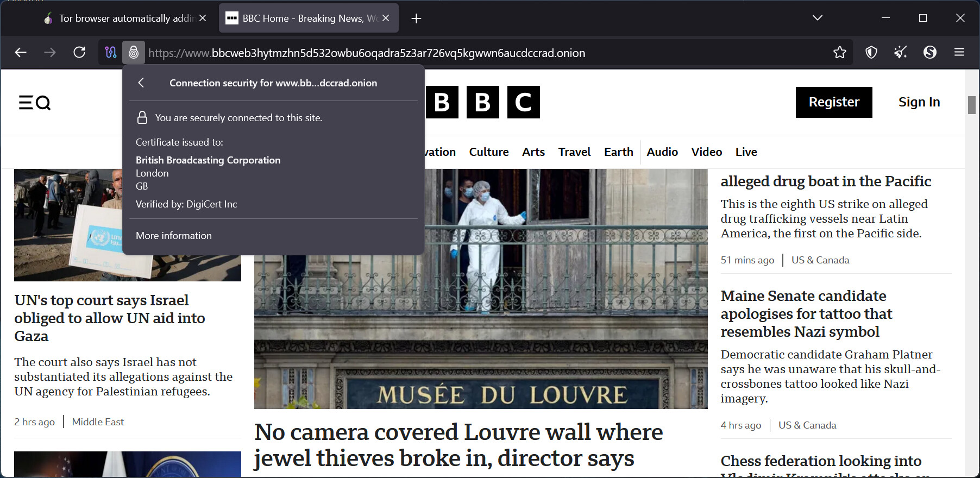
Task: Switch to Tor browser automatically tab
Action: tap(125, 18)
